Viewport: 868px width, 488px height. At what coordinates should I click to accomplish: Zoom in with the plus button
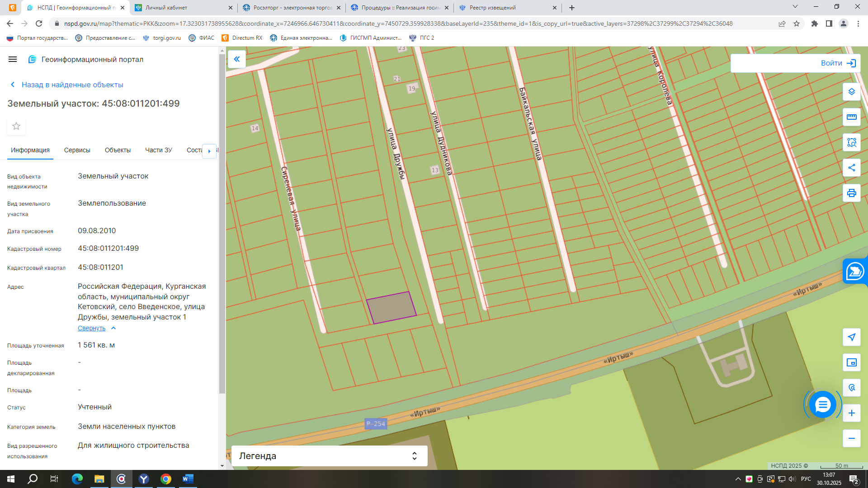pyautogui.click(x=851, y=413)
